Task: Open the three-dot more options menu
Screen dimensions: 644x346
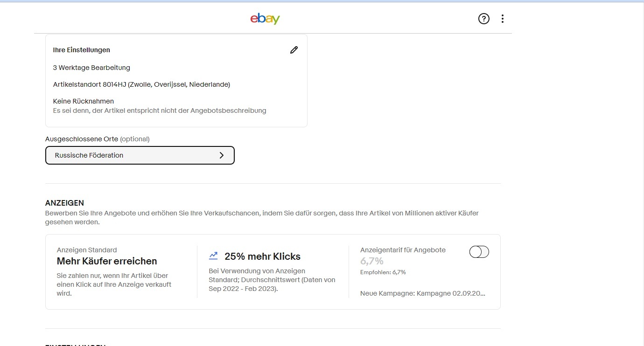Action: tap(503, 19)
